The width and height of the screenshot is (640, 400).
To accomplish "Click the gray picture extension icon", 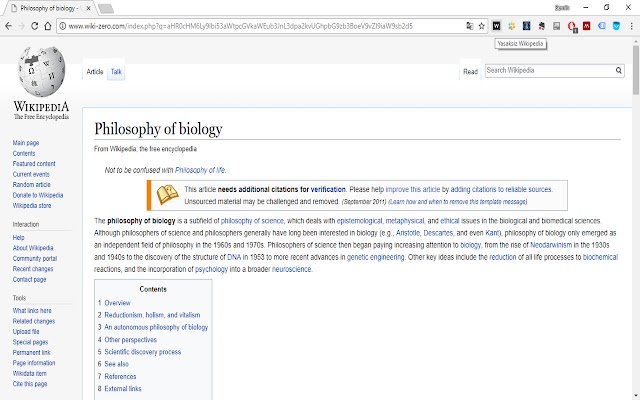I will (557, 26).
